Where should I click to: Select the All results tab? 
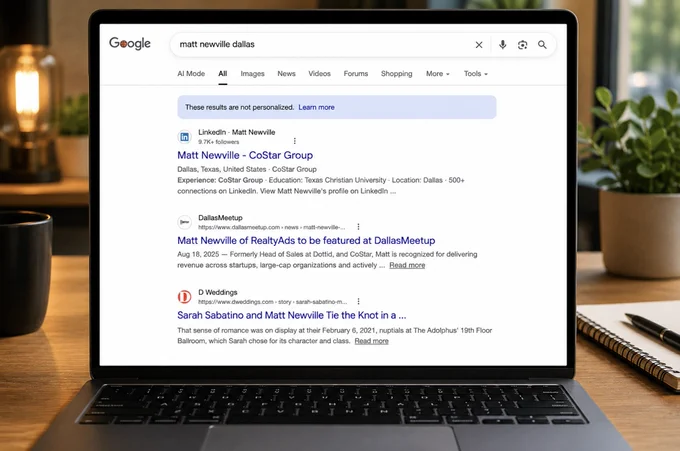point(222,74)
